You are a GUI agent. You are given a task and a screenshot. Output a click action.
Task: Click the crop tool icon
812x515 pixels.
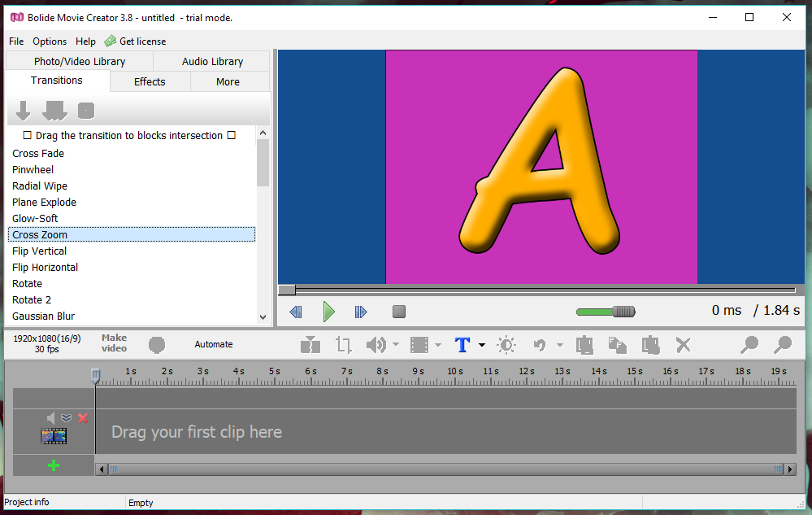pyautogui.click(x=343, y=344)
